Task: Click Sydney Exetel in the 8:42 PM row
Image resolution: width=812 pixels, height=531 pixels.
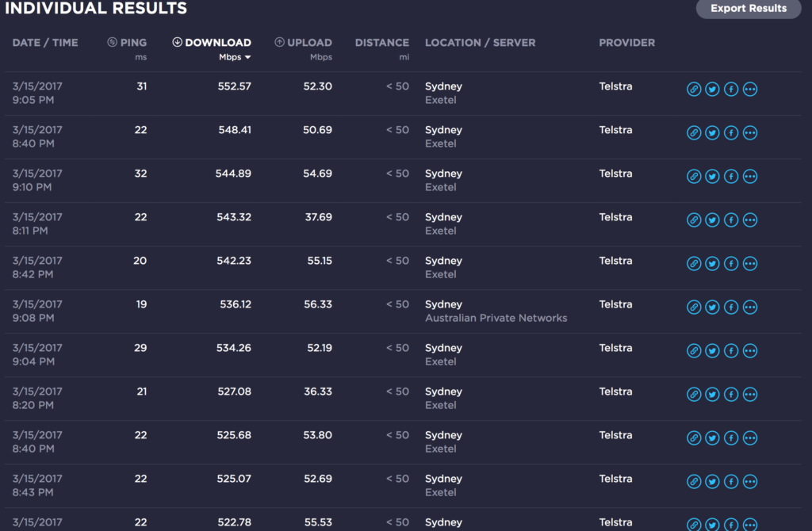Action: pos(444,268)
